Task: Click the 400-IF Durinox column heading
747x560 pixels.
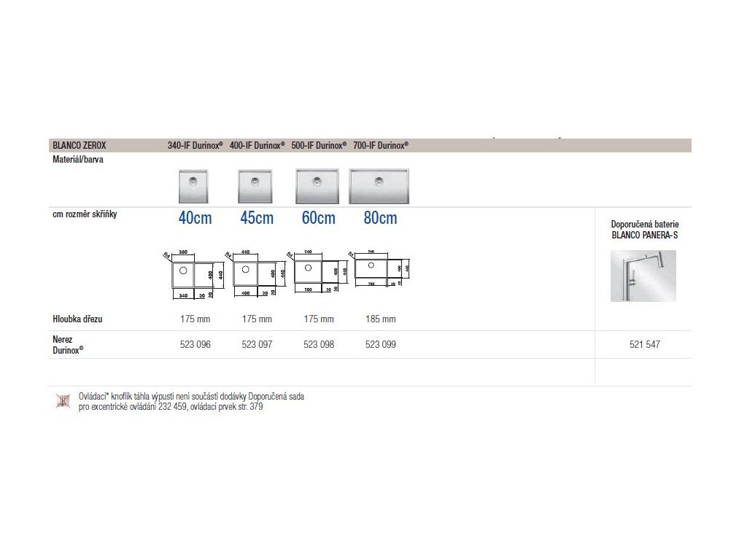Action: 258,145
